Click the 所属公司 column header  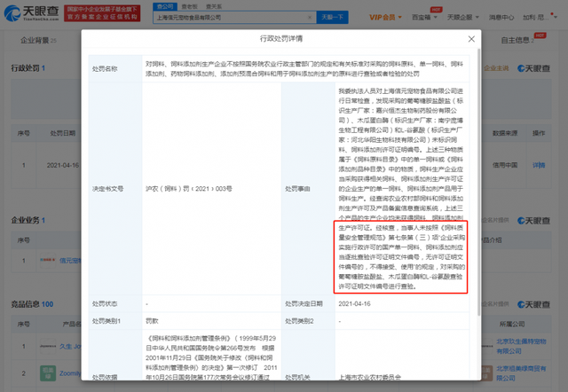[512, 324]
